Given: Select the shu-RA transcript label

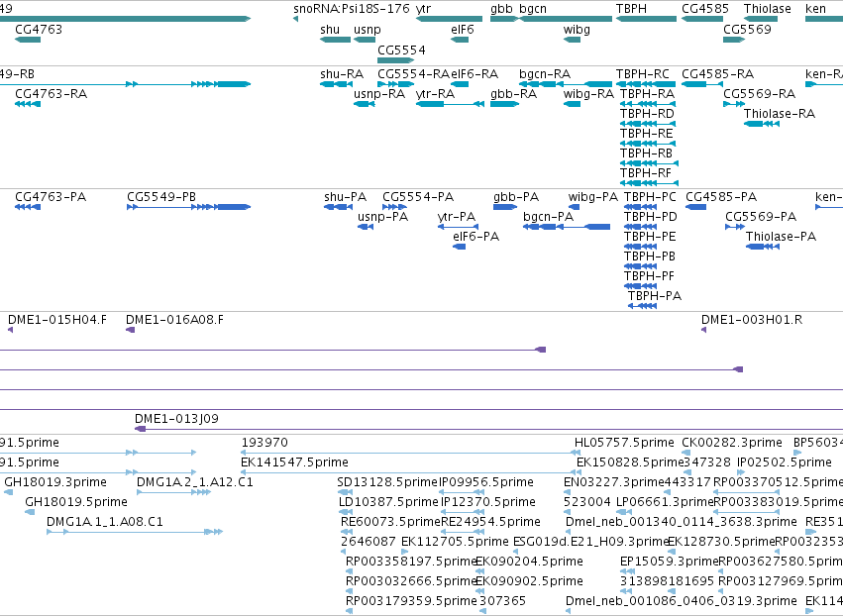Looking at the screenshot, I should coord(342,73).
